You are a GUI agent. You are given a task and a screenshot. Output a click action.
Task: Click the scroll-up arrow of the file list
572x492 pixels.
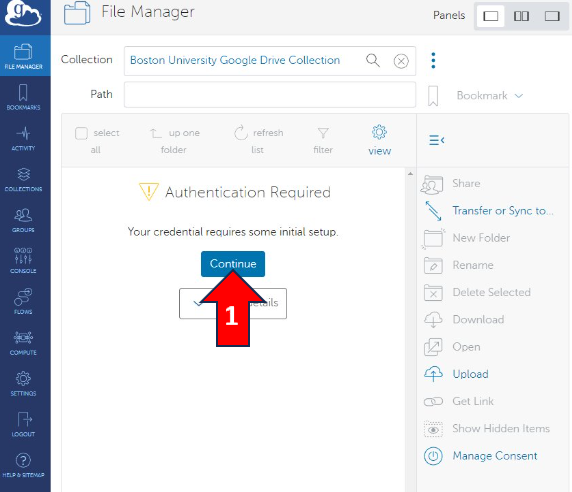410,174
